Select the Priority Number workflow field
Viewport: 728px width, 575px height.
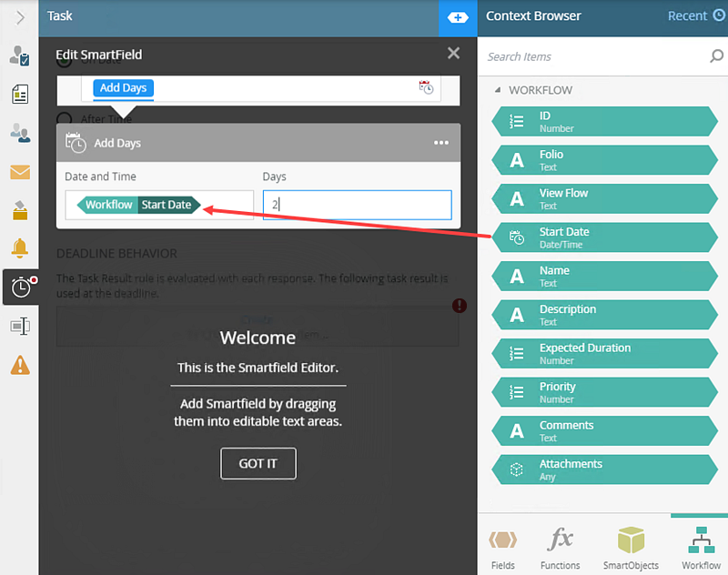(605, 392)
